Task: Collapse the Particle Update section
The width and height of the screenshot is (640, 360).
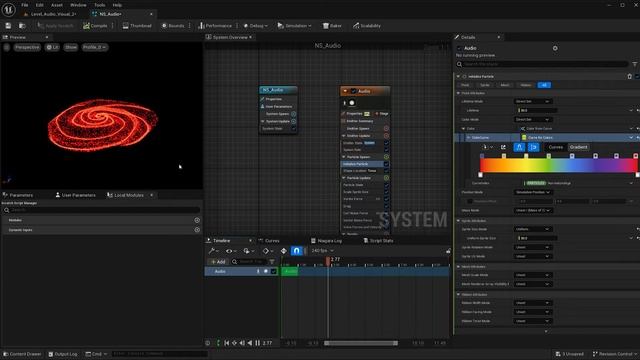Action: (344, 178)
